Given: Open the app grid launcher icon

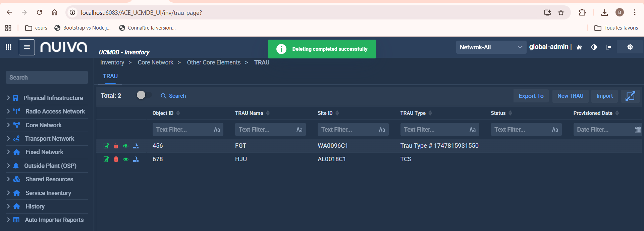Looking at the screenshot, I should [9, 47].
